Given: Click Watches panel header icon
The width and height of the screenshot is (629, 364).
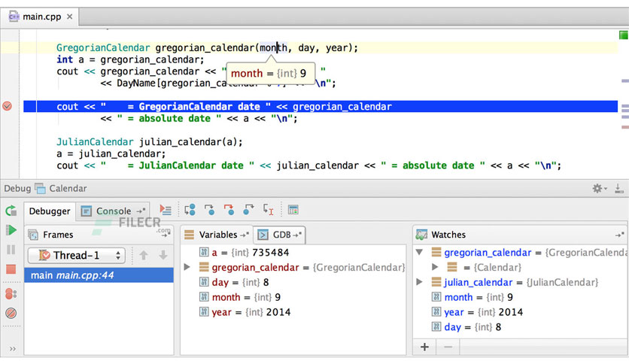Looking at the screenshot, I should click(421, 235).
